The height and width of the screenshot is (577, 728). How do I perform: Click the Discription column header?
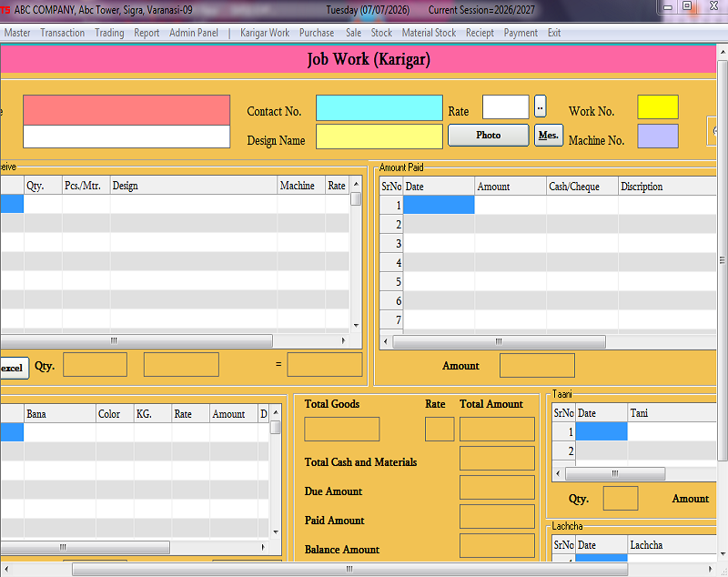point(667,187)
